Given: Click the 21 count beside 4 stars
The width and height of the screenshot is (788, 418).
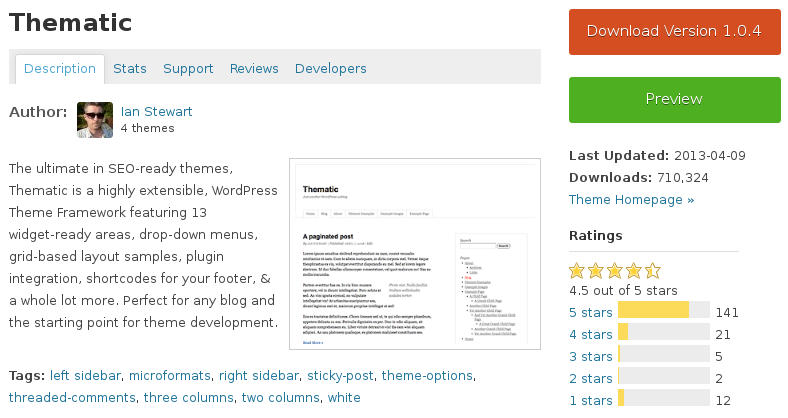Looking at the screenshot, I should click(x=723, y=335).
